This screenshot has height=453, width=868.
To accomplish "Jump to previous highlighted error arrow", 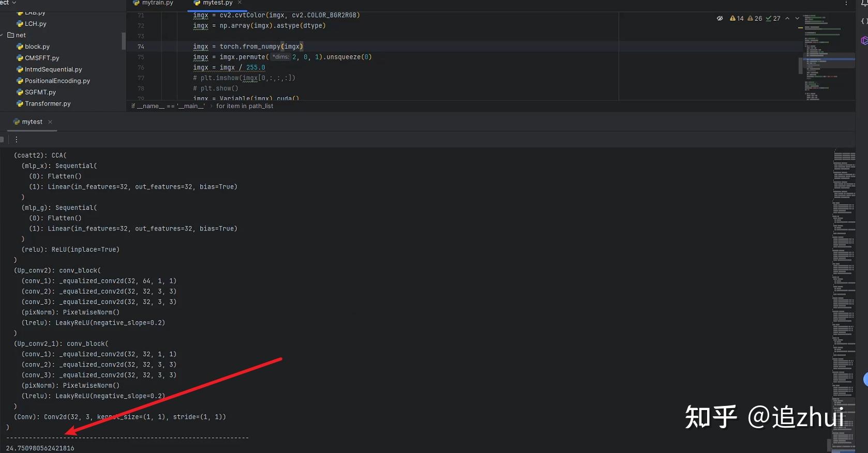I will (x=787, y=19).
